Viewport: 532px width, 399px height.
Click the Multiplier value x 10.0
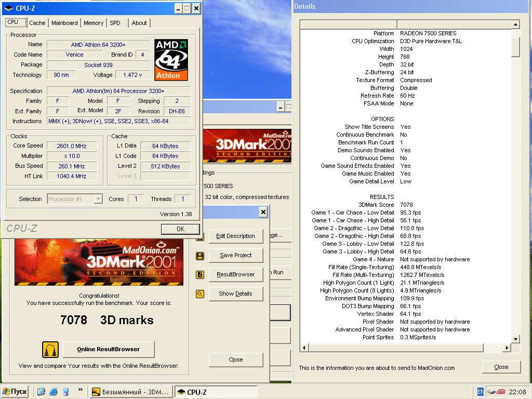[x=72, y=156]
